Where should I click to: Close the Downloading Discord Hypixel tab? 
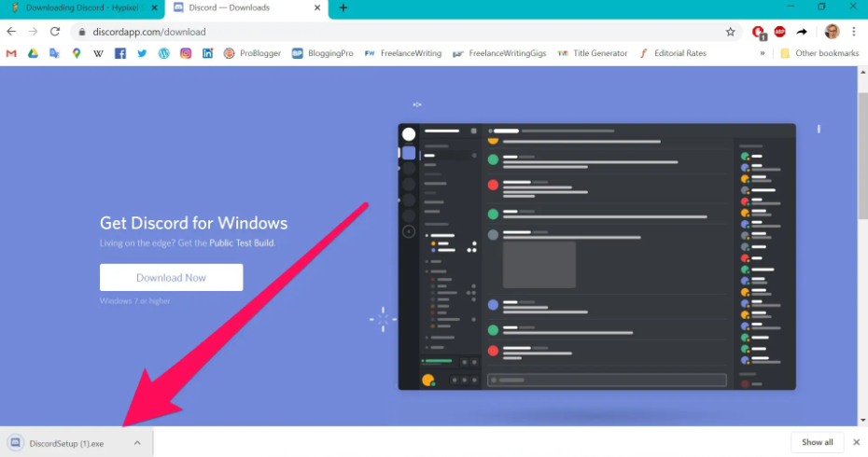click(154, 7)
